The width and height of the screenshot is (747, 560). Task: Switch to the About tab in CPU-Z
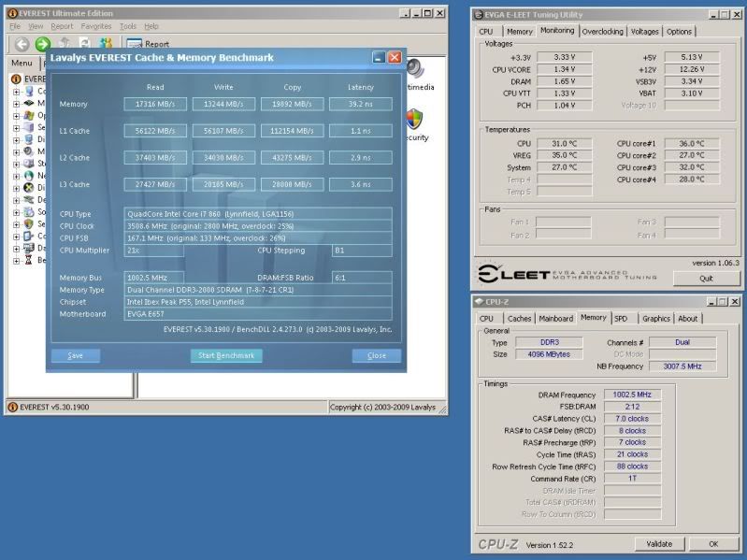[x=687, y=319]
